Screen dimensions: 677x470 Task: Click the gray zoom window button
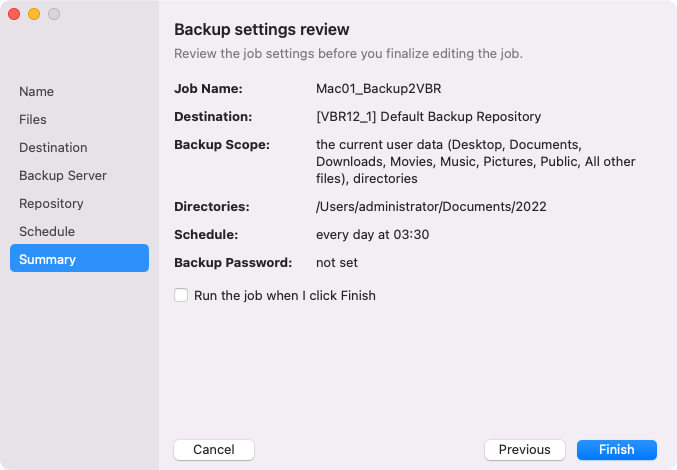[54, 14]
